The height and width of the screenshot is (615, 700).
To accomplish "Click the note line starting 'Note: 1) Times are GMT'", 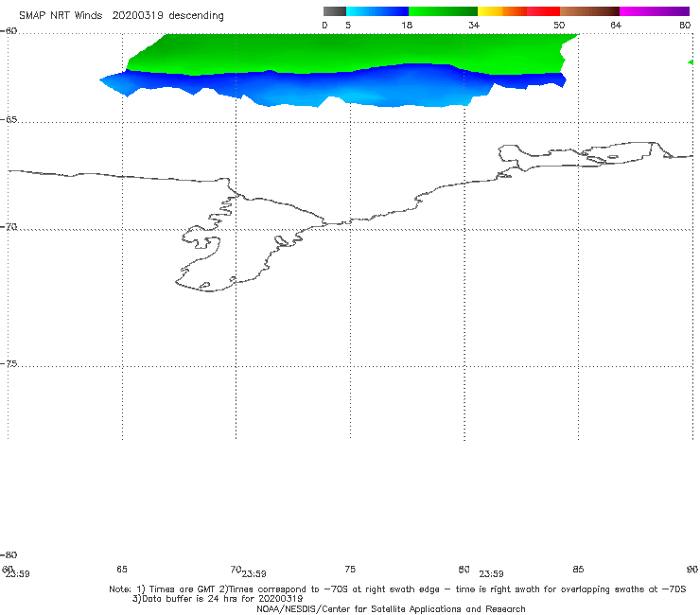I will [397, 589].
